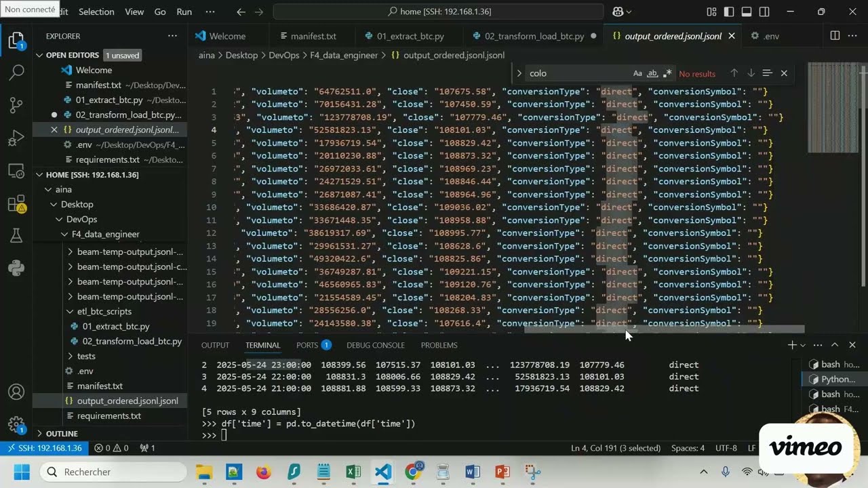Collapse the aina folder
The image size is (868, 488).
pyautogui.click(x=48, y=190)
